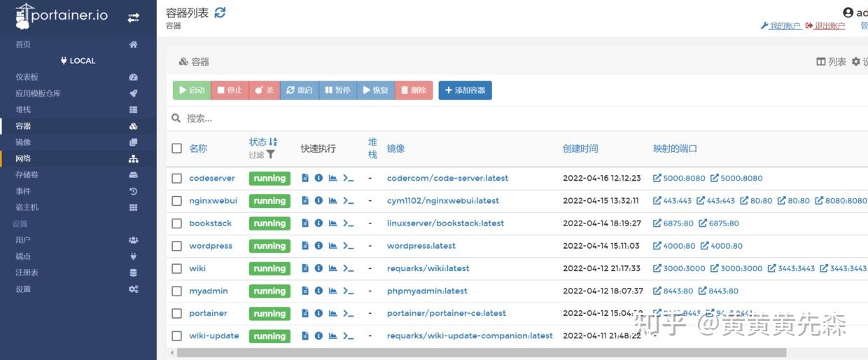
Task: Open logs icon for myadmin
Action: (305, 291)
